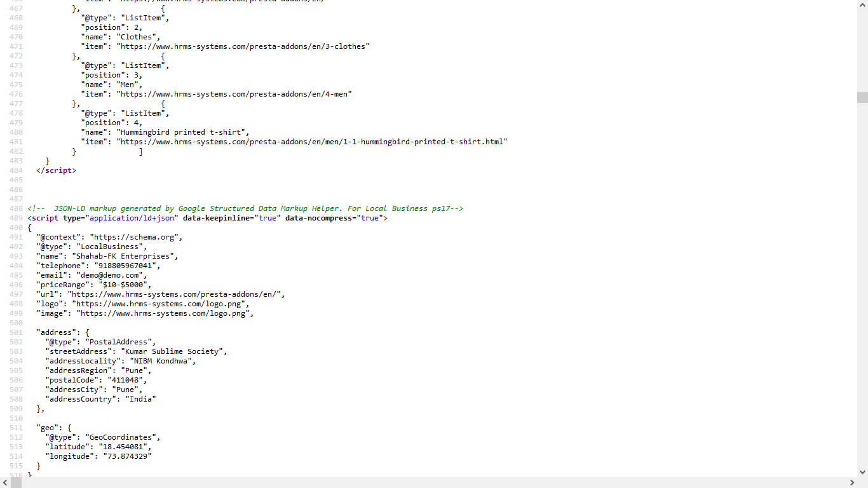This screenshot has width=868, height=488.
Task: Select the name "Men" value
Action: coord(127,85)
